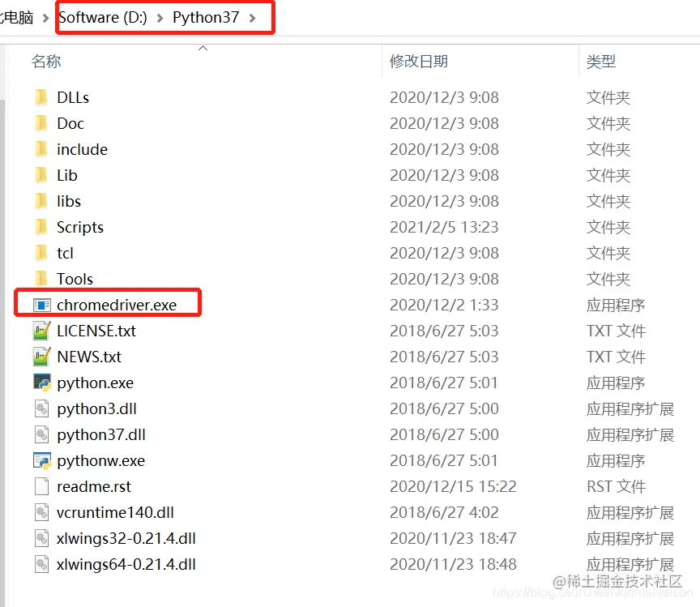Click the Tools folder icon
Image resolution: width=700 pixels, height=607 pixels.
41,278
